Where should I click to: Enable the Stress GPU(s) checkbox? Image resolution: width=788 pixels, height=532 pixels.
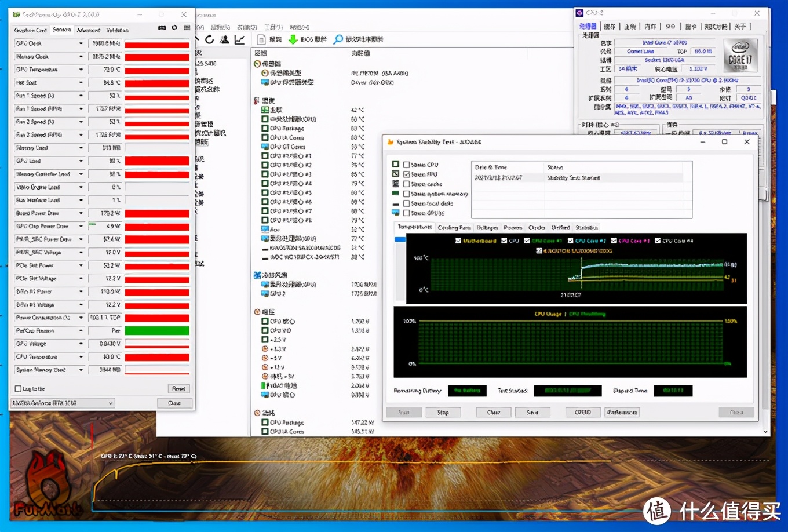406,213
